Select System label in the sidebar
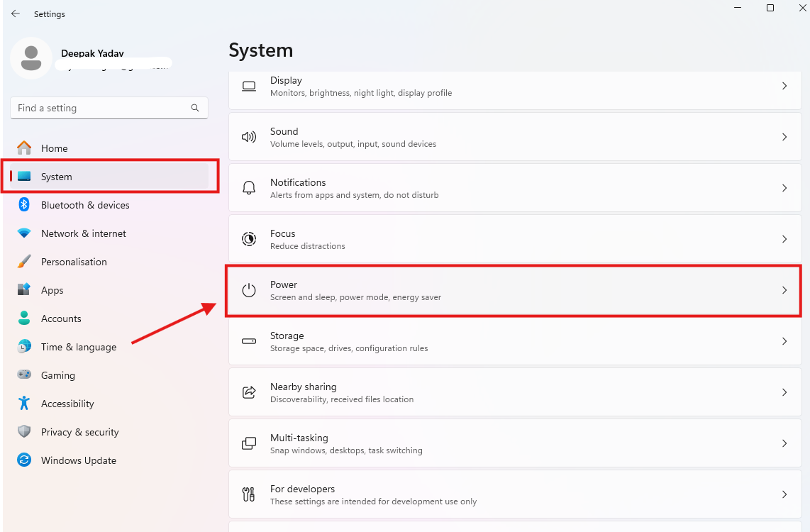This screenshot has height=532, width=810. [56, 177]
